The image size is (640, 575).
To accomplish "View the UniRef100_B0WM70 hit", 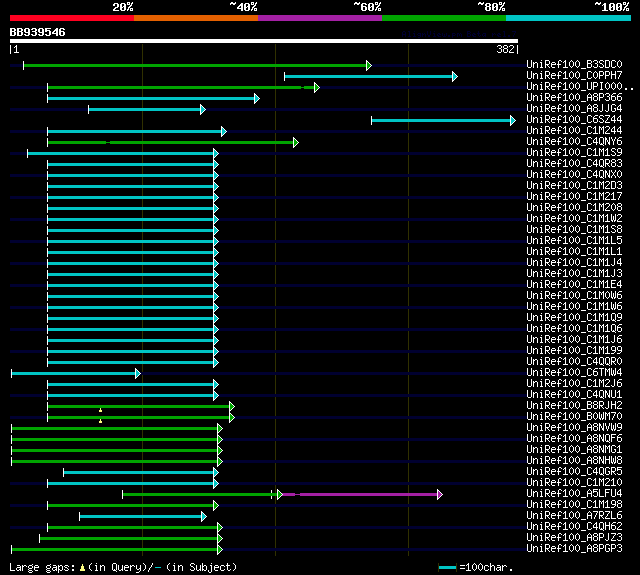I will pos(574,417).
